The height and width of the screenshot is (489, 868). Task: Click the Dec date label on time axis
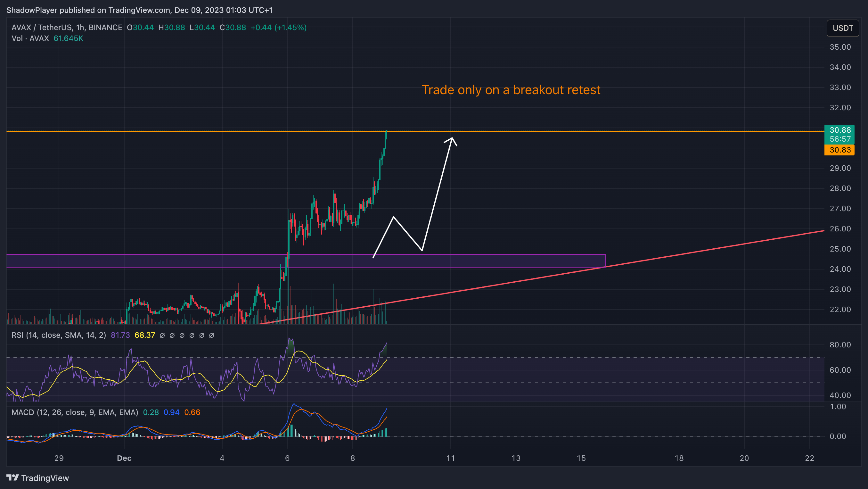pos(124,458)
